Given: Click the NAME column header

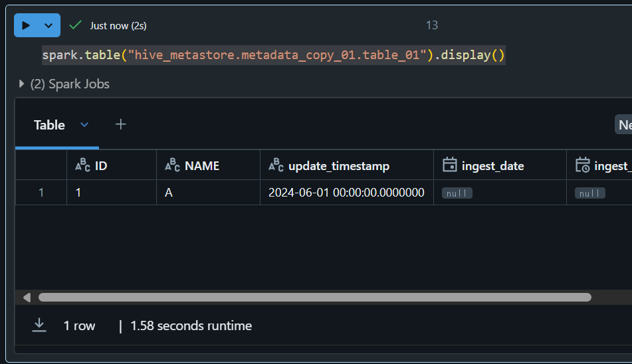Looking at the screenshot, I should tap(209, 165).
